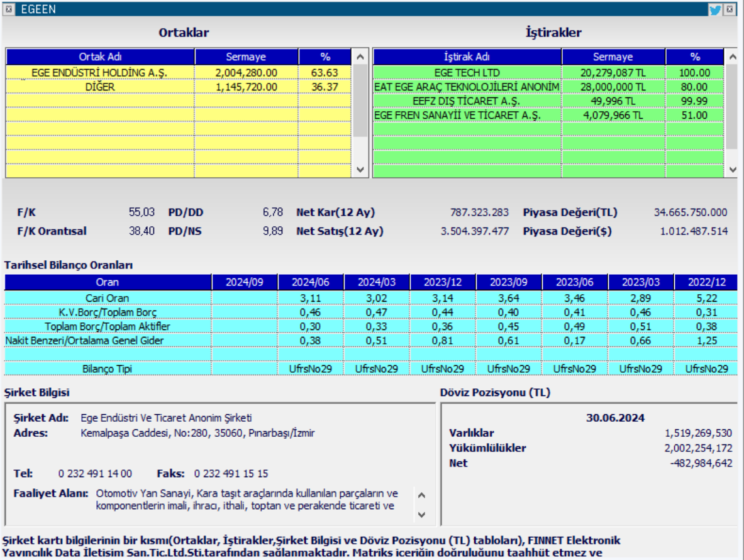Click Net Satış value 3.504.397.477
744x560 pixels.
tap(474, 231)
